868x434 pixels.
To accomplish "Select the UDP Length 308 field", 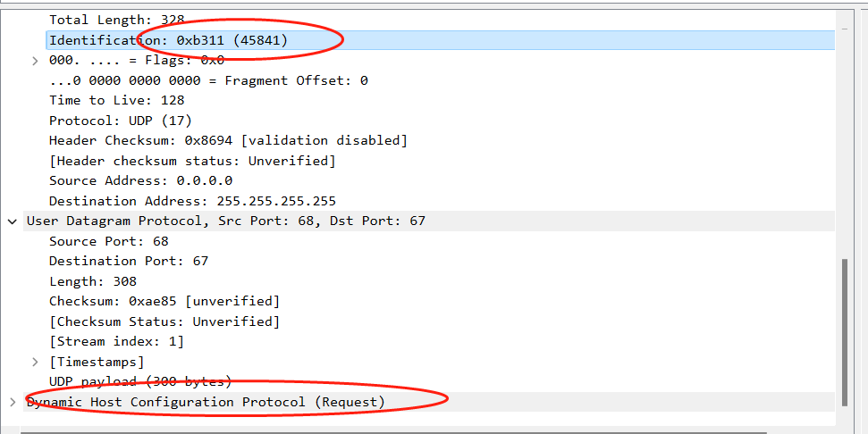I will 93,281.
